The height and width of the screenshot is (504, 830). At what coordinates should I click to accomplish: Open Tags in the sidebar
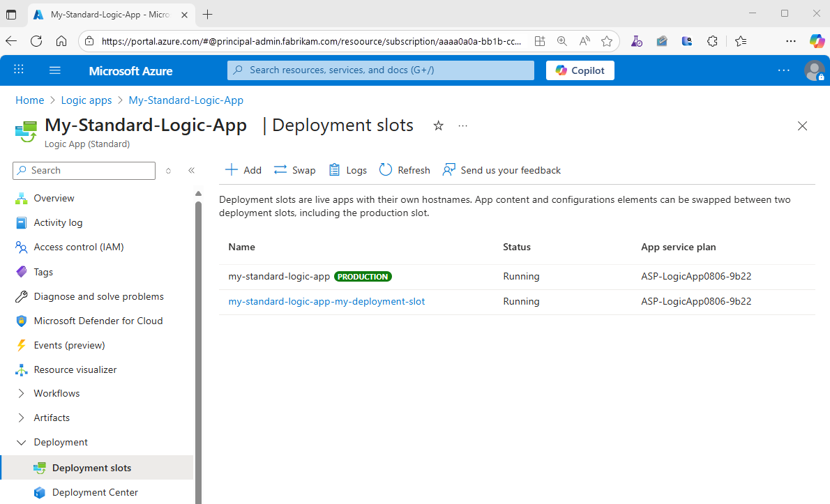coord(43,272)
